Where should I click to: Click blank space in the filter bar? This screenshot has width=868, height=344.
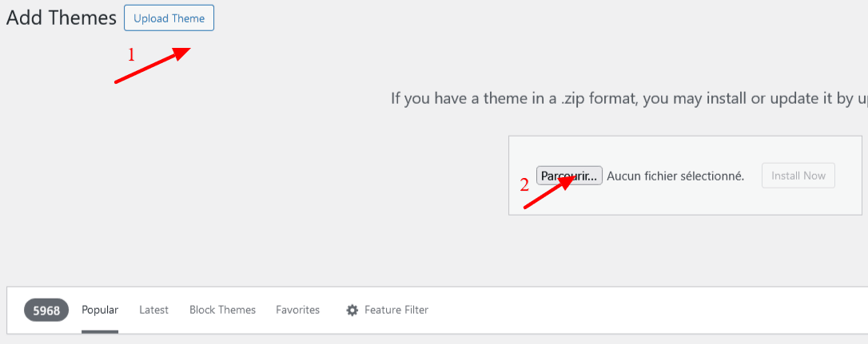coord(636,310)
